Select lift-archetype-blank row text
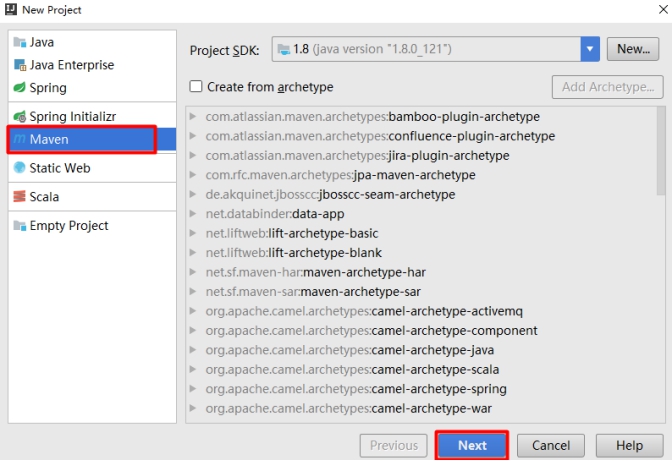The image size is (672, 461). pyautogui.click(x=294, y=253)
